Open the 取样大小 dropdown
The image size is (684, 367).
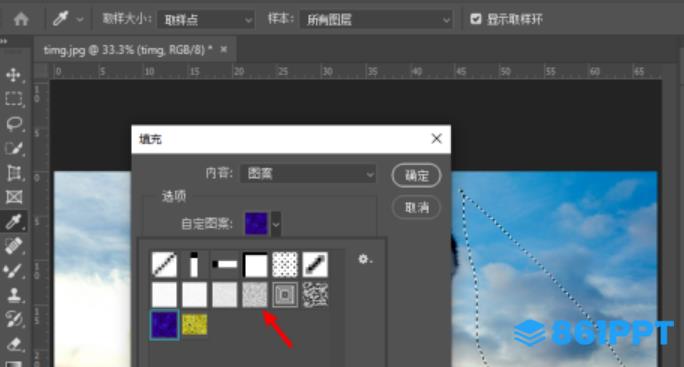pyautogui.click(x=205, y=20)
